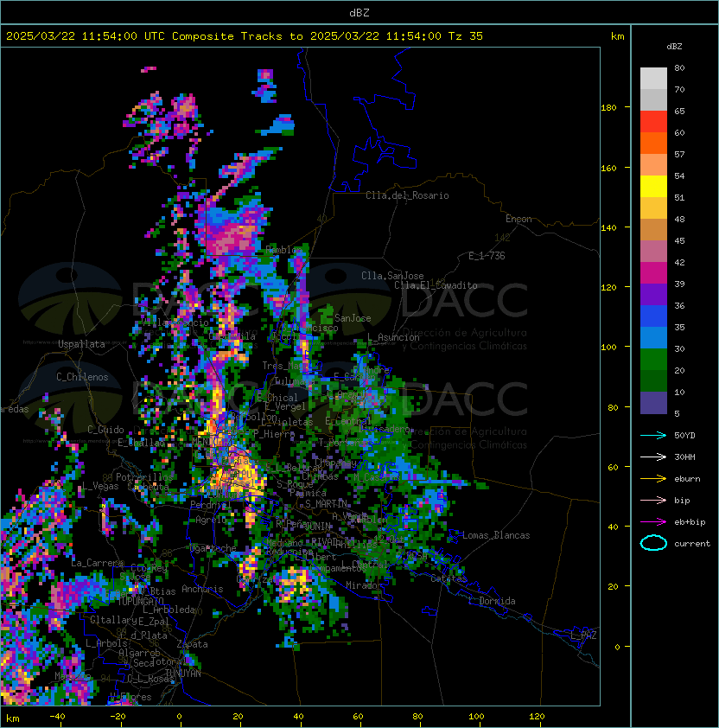Click the dBZ title at top
The width and height of the screenshot is (719, 728).
(x=359, y=13)
